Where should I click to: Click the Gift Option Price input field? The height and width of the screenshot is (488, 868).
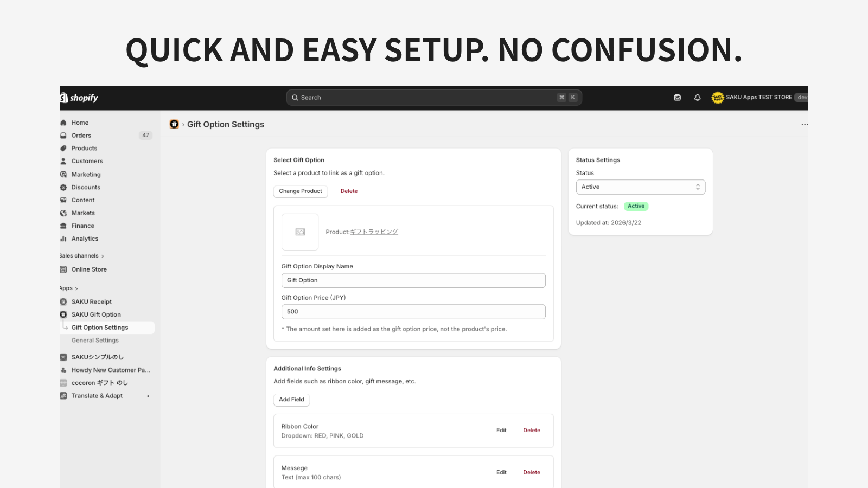[x=413, y=311]
